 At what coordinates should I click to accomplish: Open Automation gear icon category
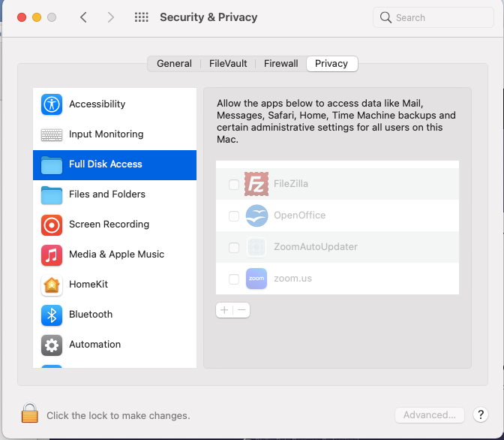coord(52,345)
